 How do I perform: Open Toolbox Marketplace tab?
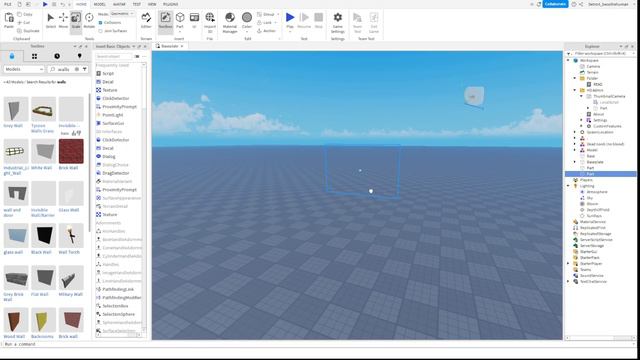pyautogui.click(x=12, y=56)
